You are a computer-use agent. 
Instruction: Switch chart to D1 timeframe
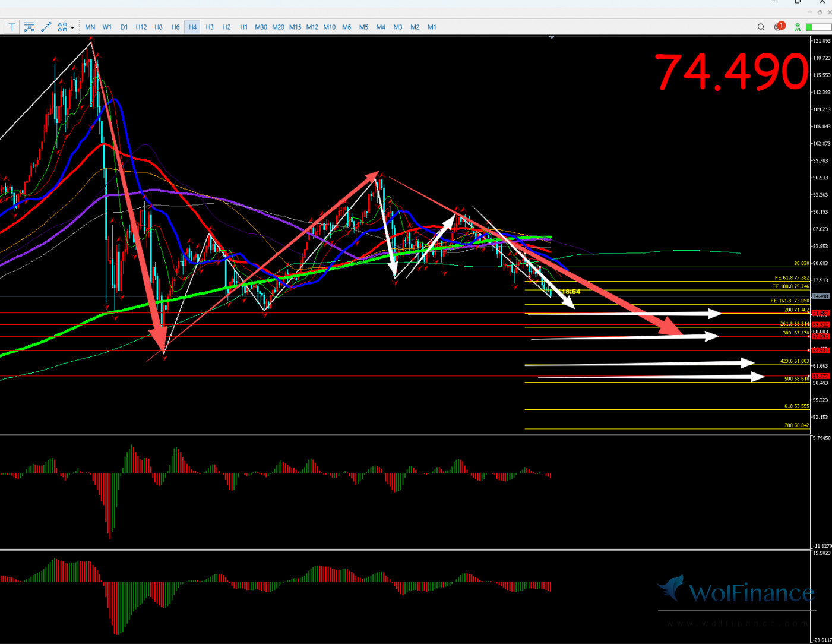[124, 27]
